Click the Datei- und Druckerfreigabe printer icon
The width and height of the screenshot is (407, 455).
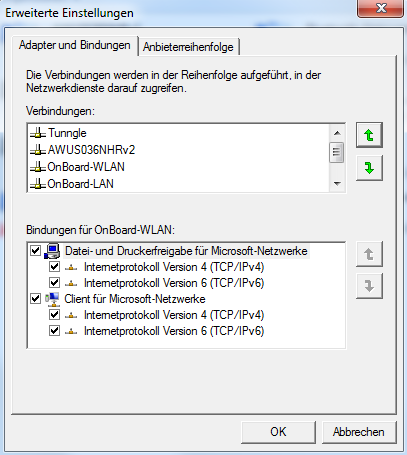pos(52,251)
